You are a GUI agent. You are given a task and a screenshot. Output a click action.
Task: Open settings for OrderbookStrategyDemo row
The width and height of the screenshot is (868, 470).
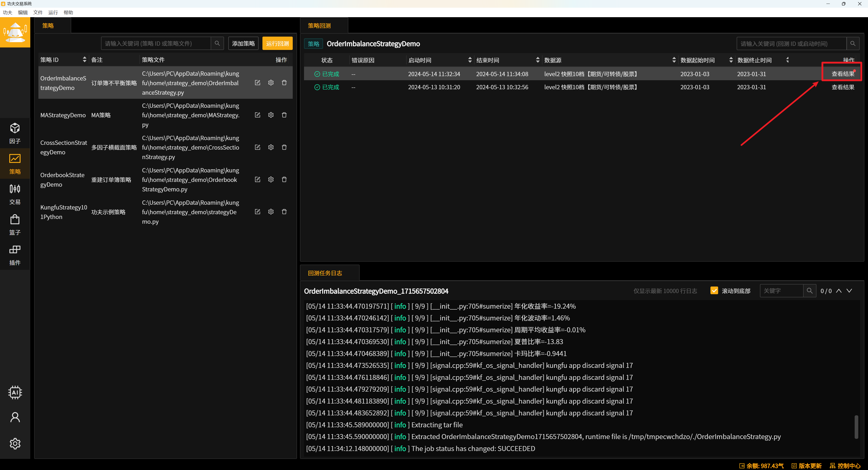pos(271,180)
